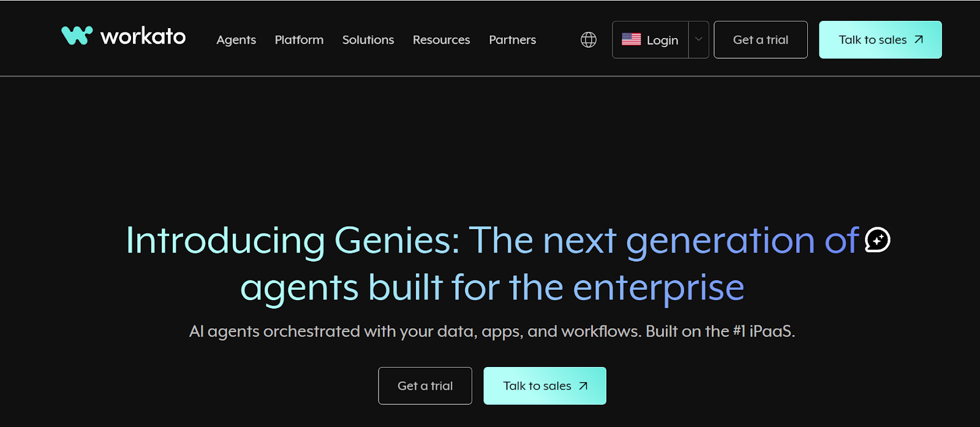980x427 pixels.
Task: Click the US flag icon
Action: pos(631,39)
